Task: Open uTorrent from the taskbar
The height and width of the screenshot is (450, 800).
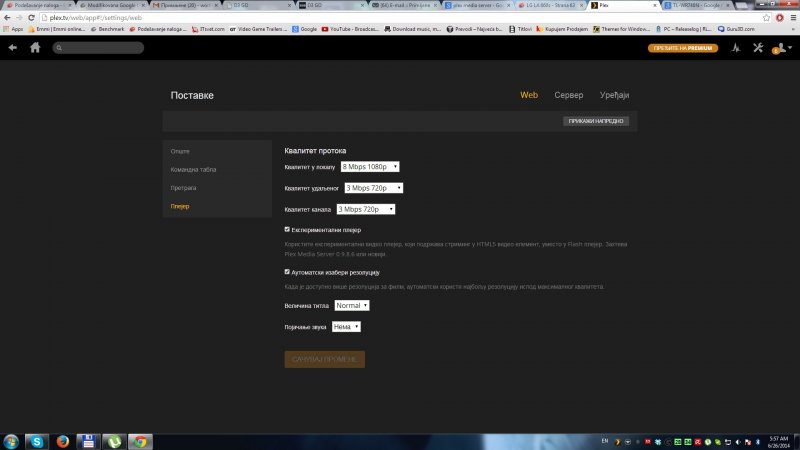Action: pyautogui.click(x=114, y=441)
